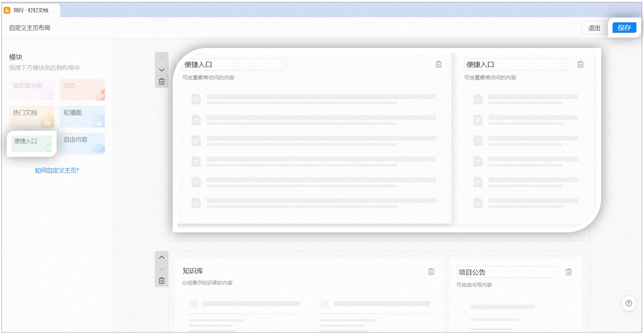Click the 钉钉文档 tab favicon icon
This screenshot has height=334, width=644.
coord(7,10)
